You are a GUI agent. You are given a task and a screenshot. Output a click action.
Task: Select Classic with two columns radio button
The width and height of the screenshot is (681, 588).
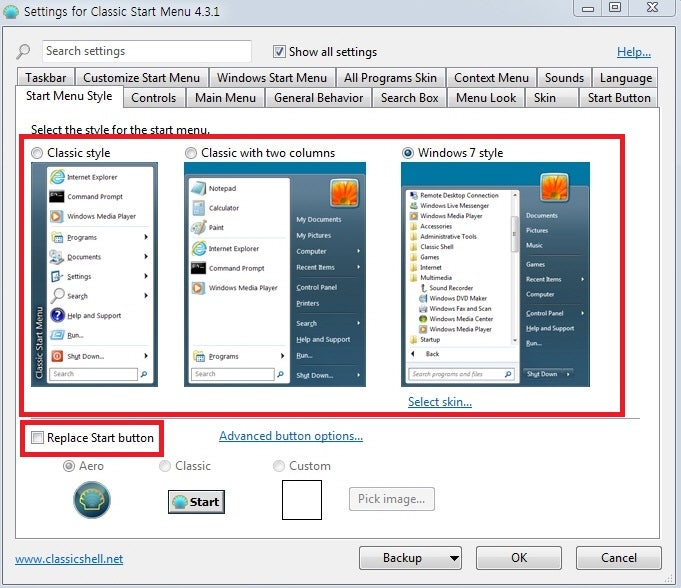point(191,153)
